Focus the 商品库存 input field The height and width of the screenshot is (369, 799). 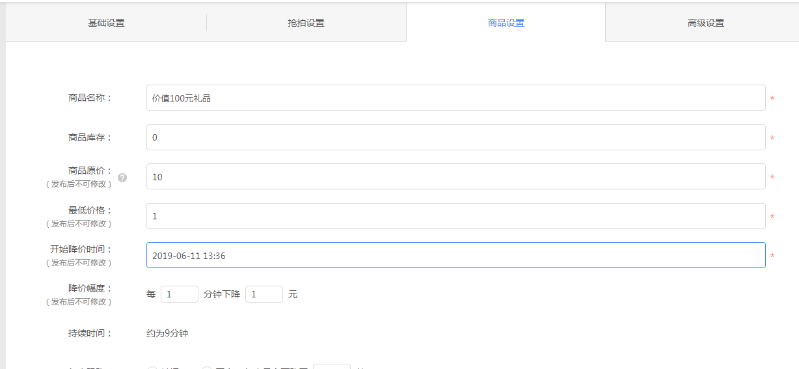[456, 137]
